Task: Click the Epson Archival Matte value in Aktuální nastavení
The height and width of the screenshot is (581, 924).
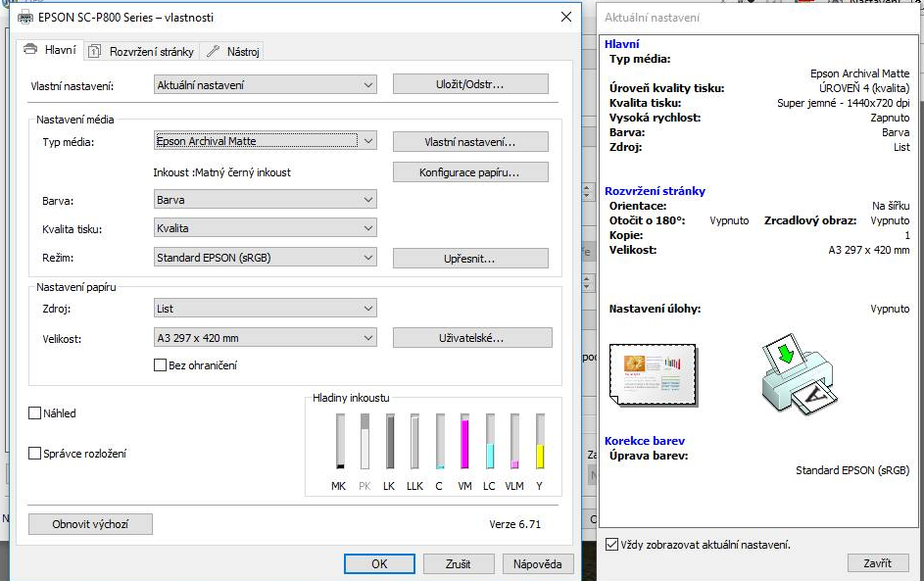Action: point(859,73)
